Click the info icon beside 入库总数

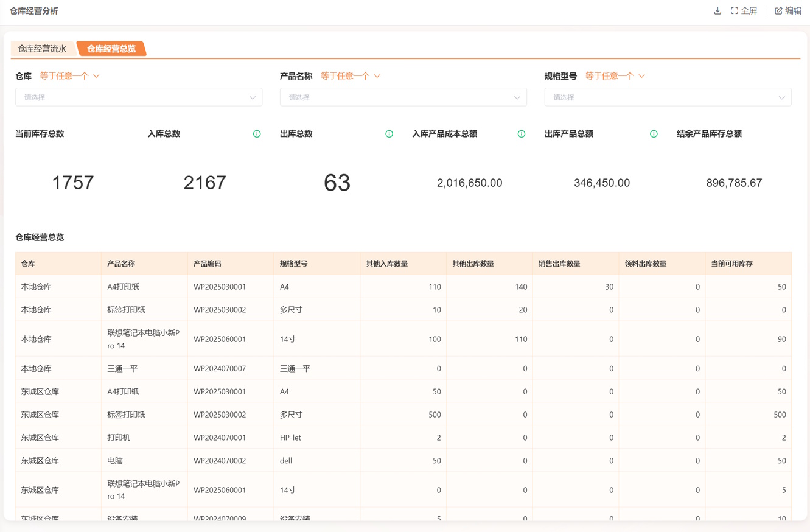pyautogui.click(x=257, y=134)
